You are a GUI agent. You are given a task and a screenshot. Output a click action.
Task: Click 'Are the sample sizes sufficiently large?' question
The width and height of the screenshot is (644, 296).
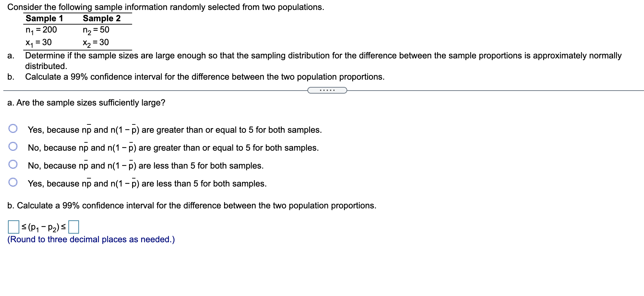pyautogui.click(x=86, y=103)
